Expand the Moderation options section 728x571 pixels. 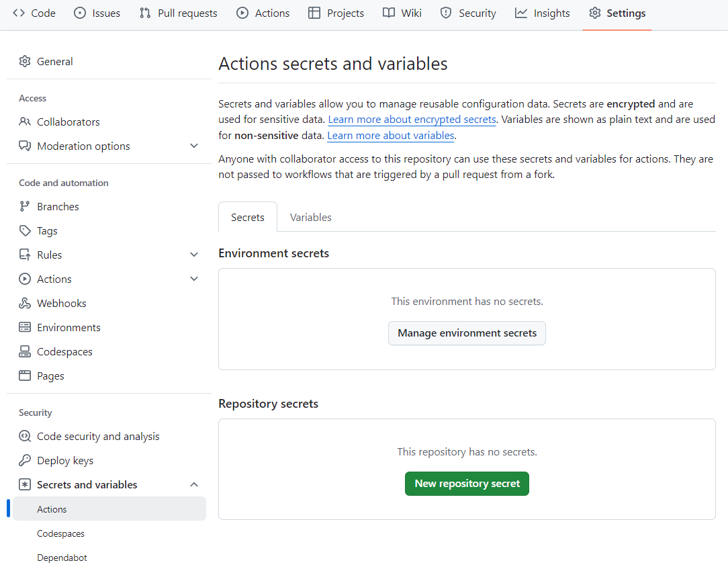point(194,146)
